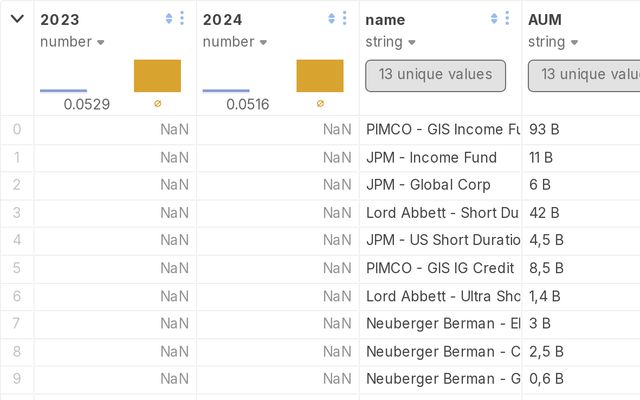640x400 pixels.
Task: Click the null symbol under the 2023 orange bar
Action: [158, 104]
